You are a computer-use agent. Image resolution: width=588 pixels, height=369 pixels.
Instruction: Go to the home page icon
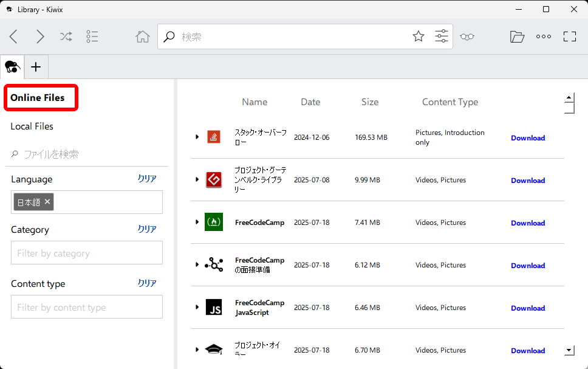[x=142, y=36]
